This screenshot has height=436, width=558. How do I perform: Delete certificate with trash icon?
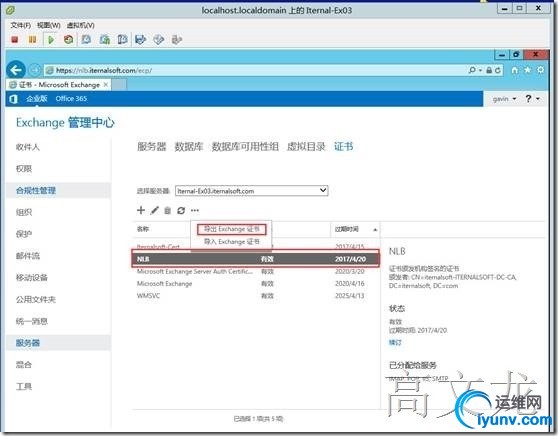point(168,210)
